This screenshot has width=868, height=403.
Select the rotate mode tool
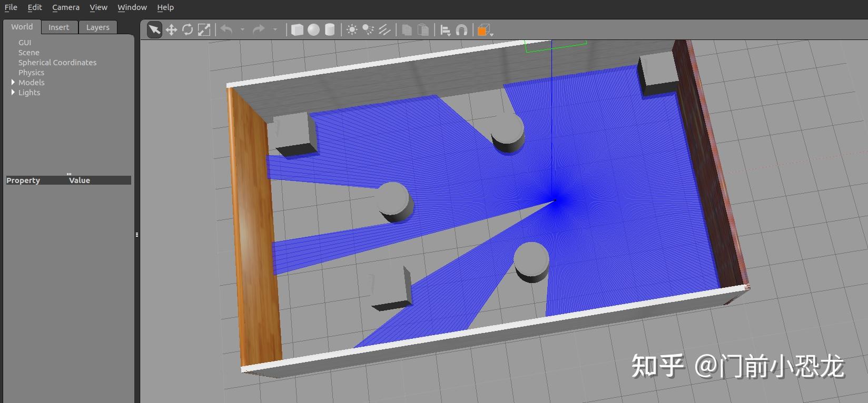(188, 30)
